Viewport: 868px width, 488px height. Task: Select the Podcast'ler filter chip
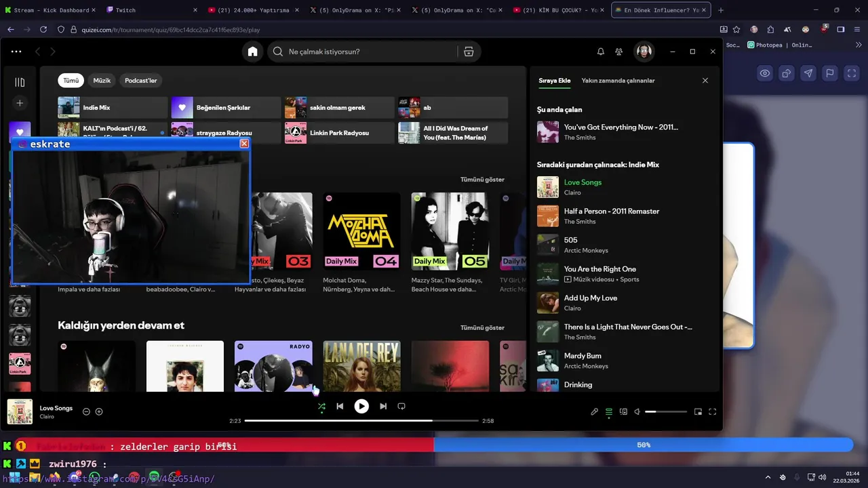[x=141, y=80]
